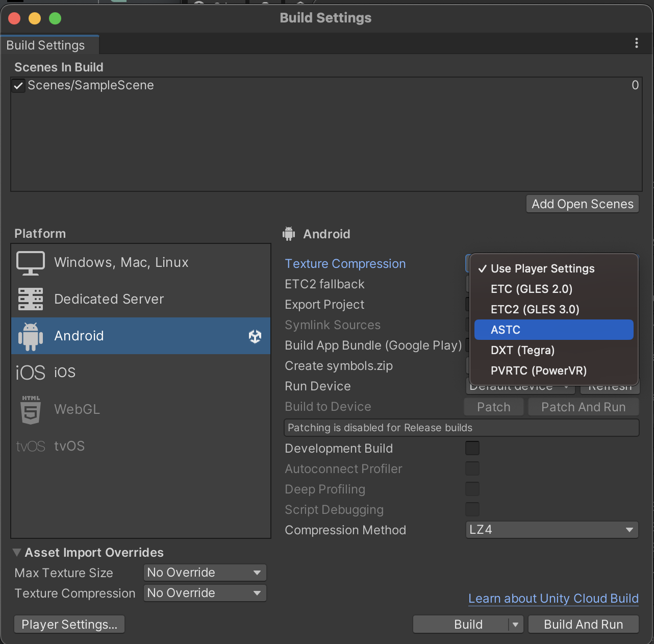Click the Build to Device label
Screen dimensions: 654x644
328,407
